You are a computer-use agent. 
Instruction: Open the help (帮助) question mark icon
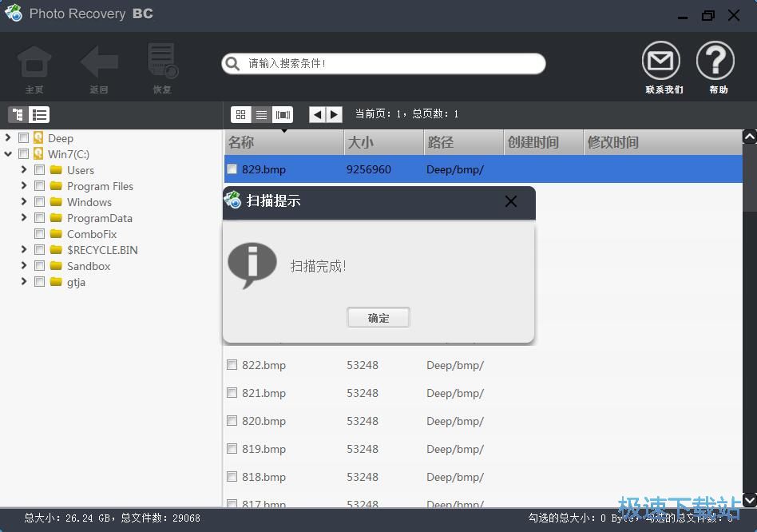[x=715, y=61]
